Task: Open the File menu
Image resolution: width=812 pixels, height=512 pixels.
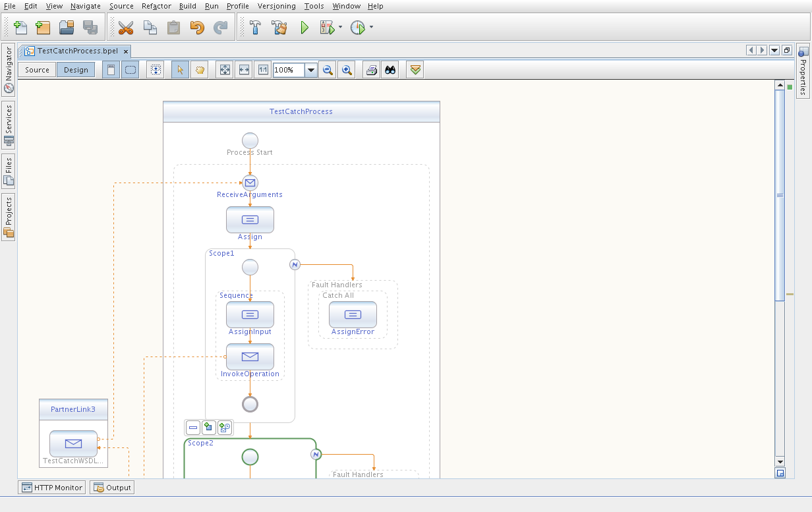Action: 10,6
